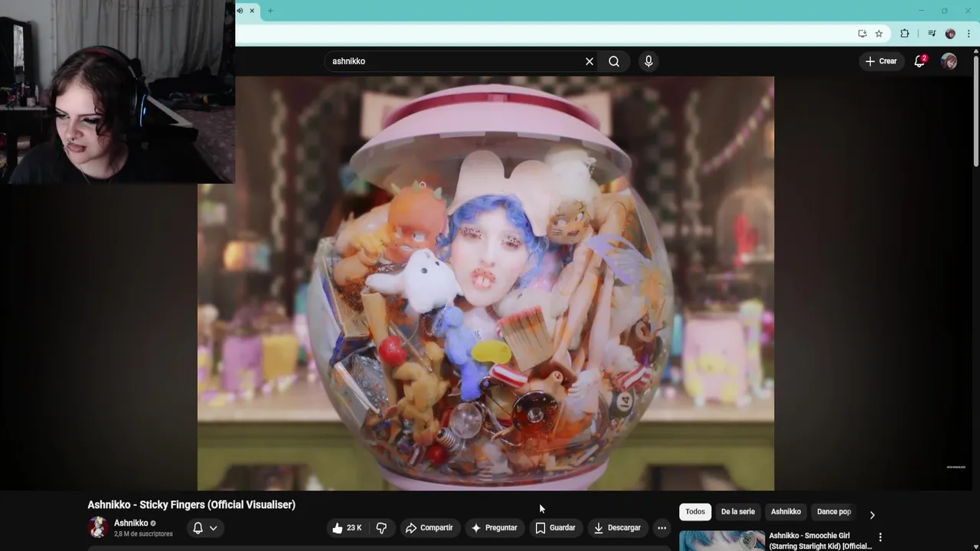
Task: Open YouTube account avatar menu
Action: (949, 61)
